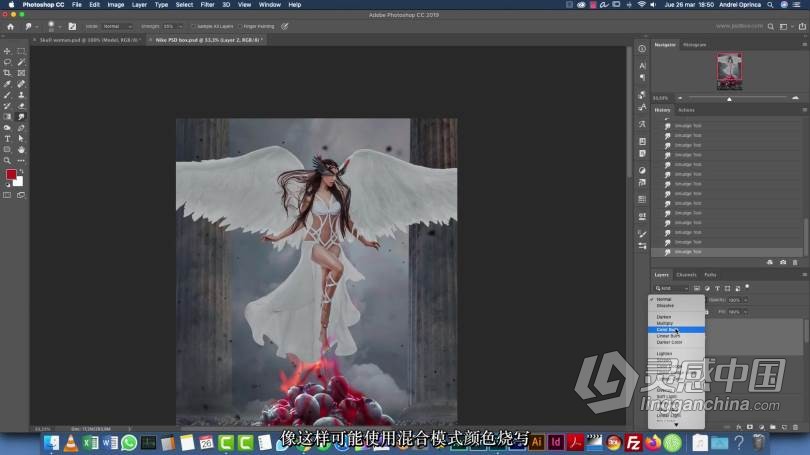Toggle pressure for strength button
This screenshot has width=810, height=455.
[x=285, y=26]
